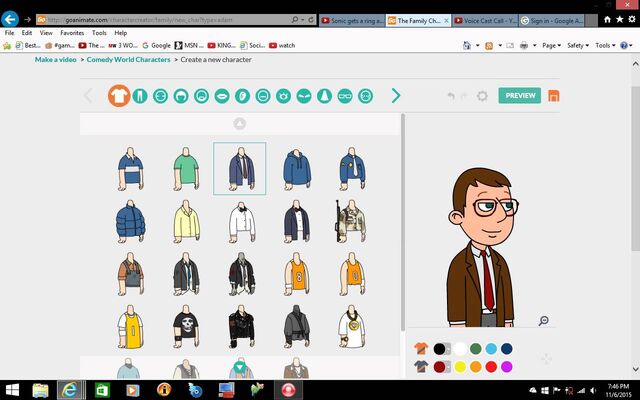This screenshot has height=400, width=640.
Task: Open the Page dropdown in command bar
Action: pyautogui.click(x=551, y=45)
